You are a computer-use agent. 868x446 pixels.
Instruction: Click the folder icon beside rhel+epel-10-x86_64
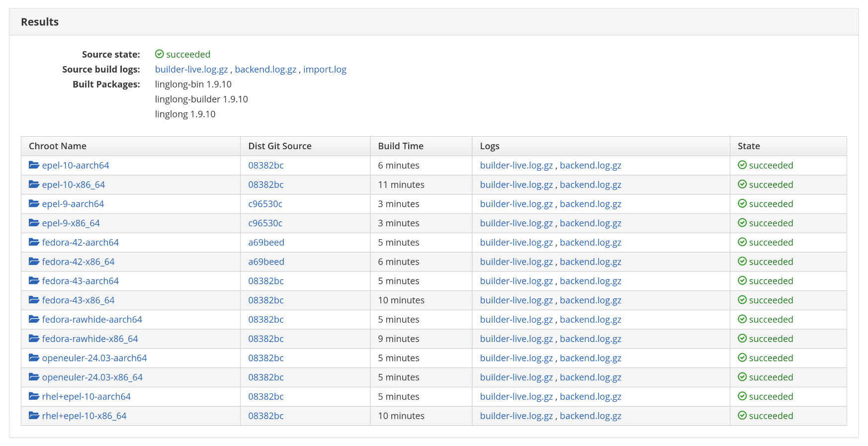34,416
